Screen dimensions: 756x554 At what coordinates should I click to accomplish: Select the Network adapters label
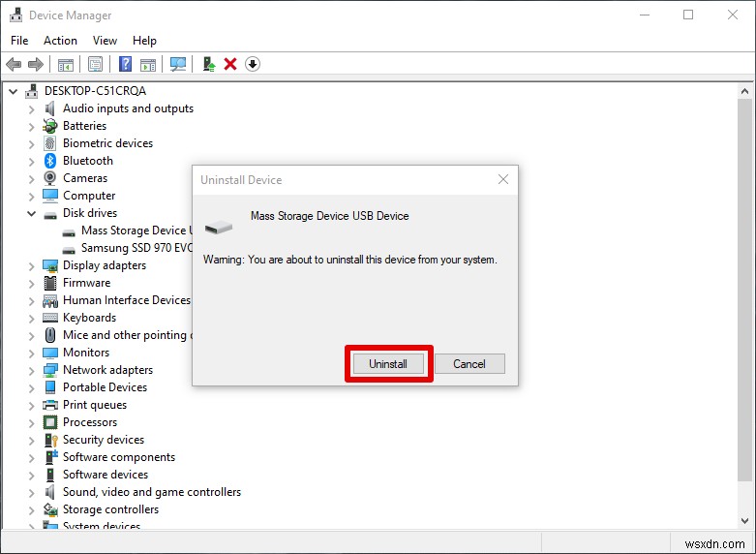pyautogui.click(x=108, y=370)
